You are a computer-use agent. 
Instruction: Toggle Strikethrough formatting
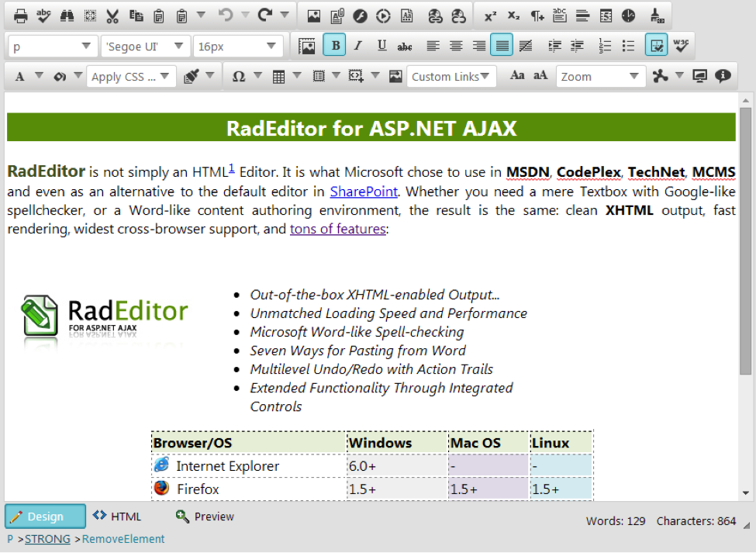[x=405, y=46]
